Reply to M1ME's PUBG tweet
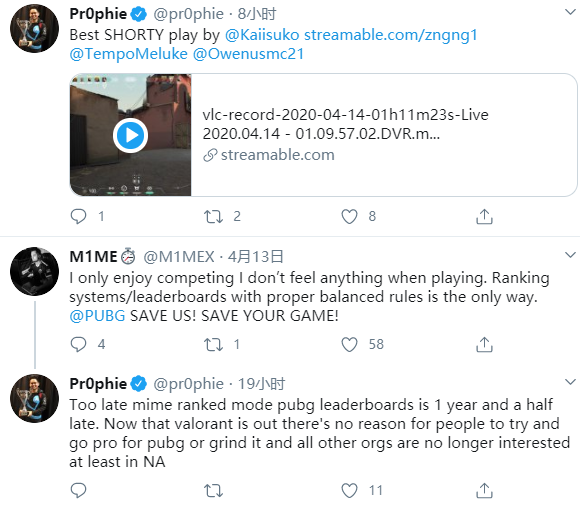This screenshot has width=580, height=507. tap(78, 344)
